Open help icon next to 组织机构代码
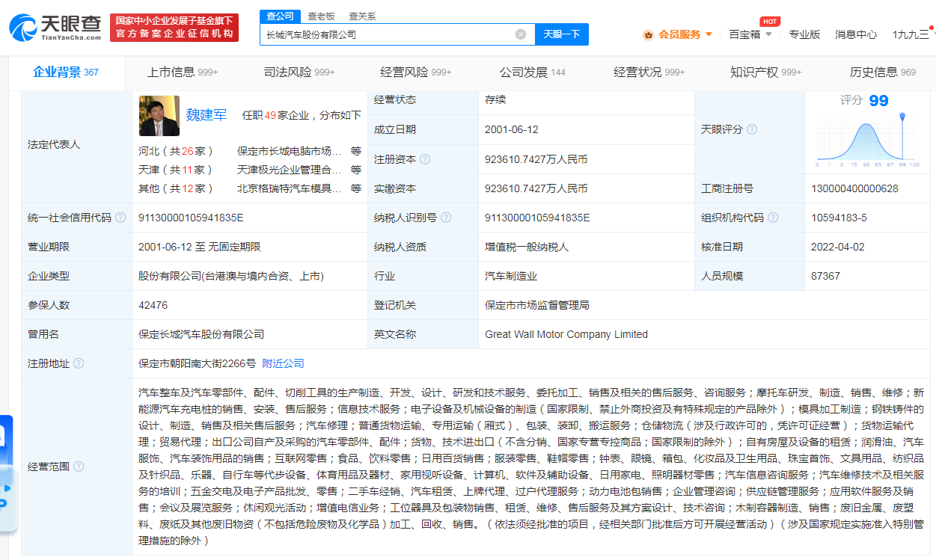Viewport: 936px width, 560px height. pos(773,218)
